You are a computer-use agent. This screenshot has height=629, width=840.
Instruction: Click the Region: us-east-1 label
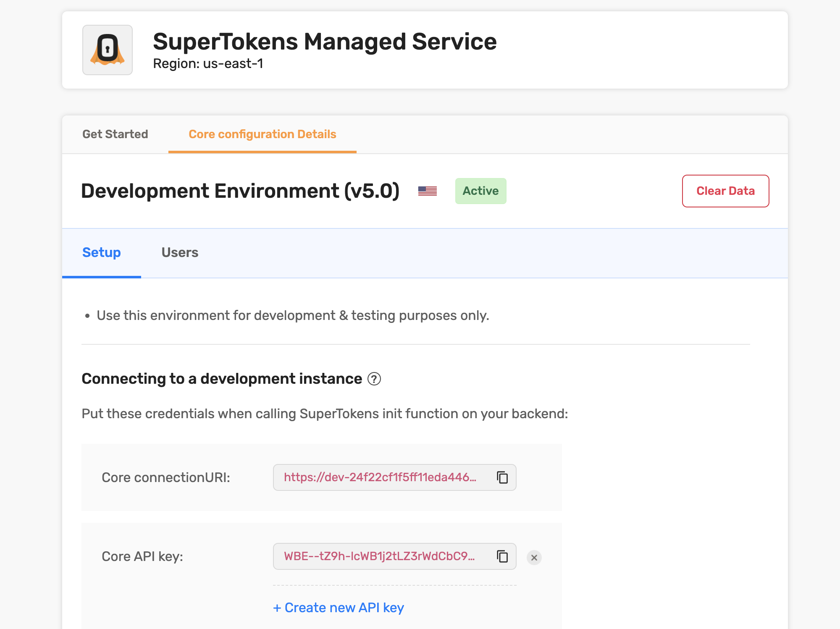pyautogui.click(x=208, y=64)
